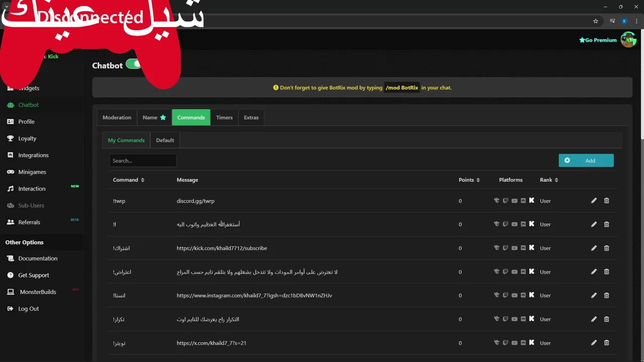Edit the instagram.com command row
This screenshot has height=362, width=644.
[x=594, y=295]
